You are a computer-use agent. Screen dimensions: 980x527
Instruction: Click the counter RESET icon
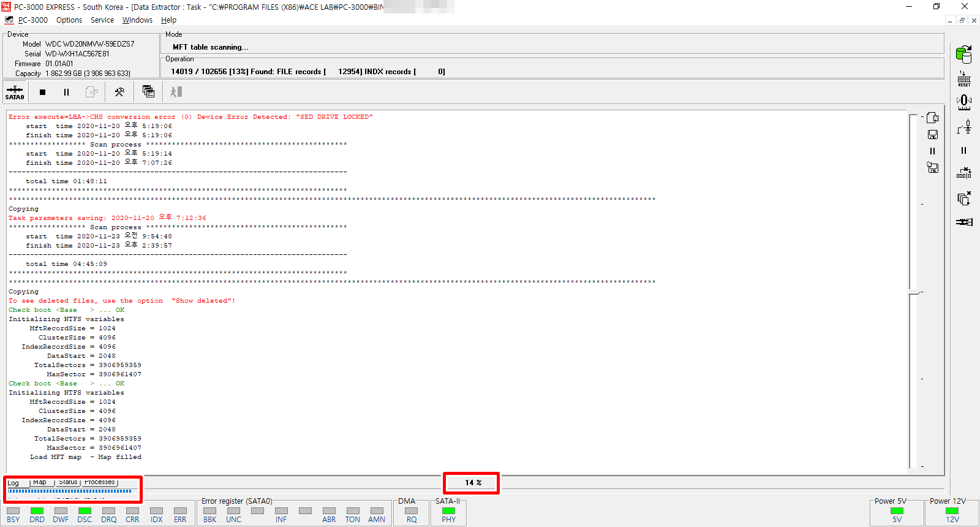964,79
